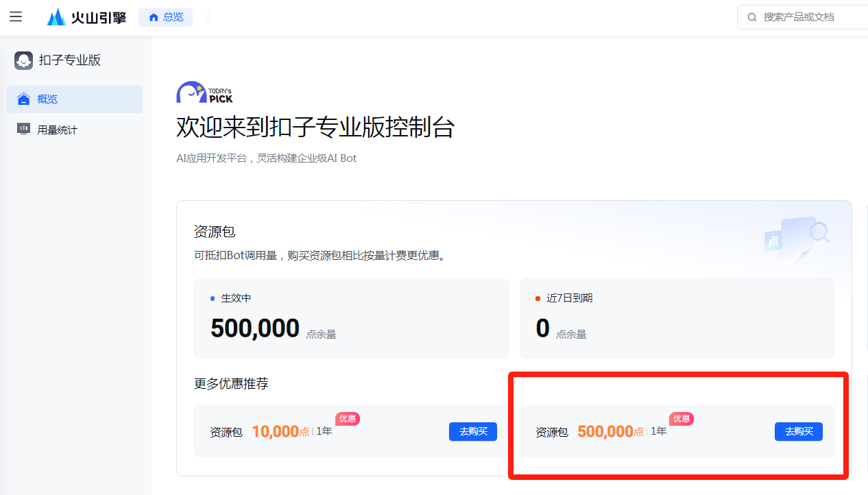Click the AI应用开发平台 subtitle text
868x495 pixels.
[x=266, y=158]
